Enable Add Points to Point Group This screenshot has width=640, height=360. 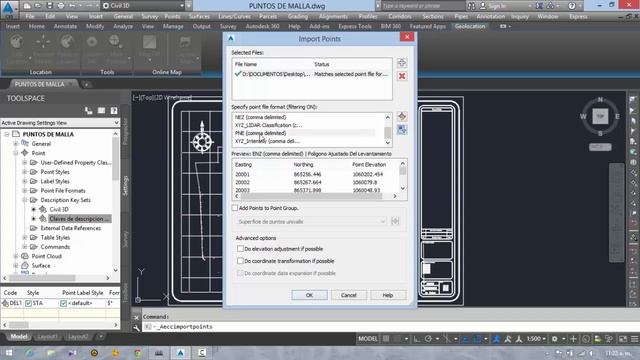click(x=235, y=208)
